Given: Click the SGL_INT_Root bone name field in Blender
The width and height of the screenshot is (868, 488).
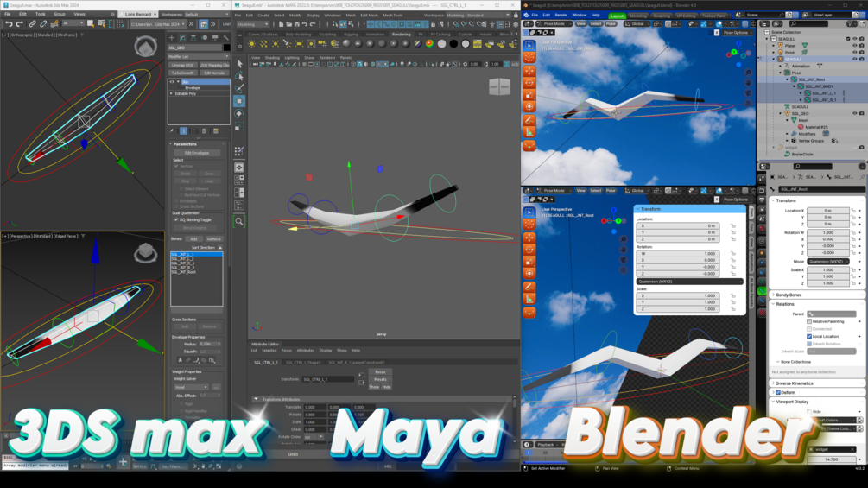Looking at the screenshot, I should pyautogui.click(x=821, y=189).
